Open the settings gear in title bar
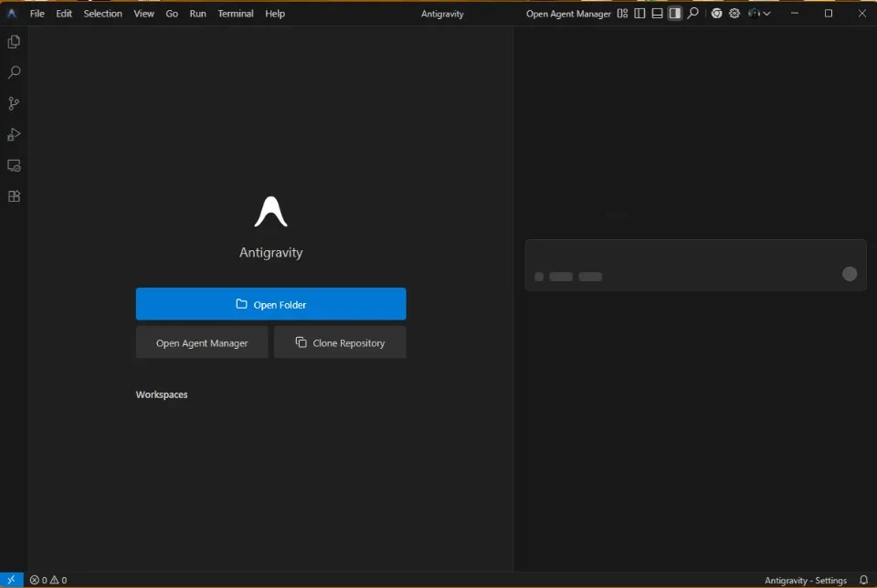The height and width of the screenshot is (588, 877). pyautogui.click(x=734, y=14)
